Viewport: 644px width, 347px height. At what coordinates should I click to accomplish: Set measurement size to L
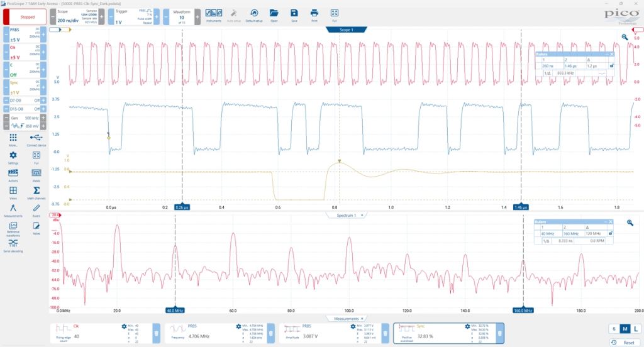(x=636, y=329)
